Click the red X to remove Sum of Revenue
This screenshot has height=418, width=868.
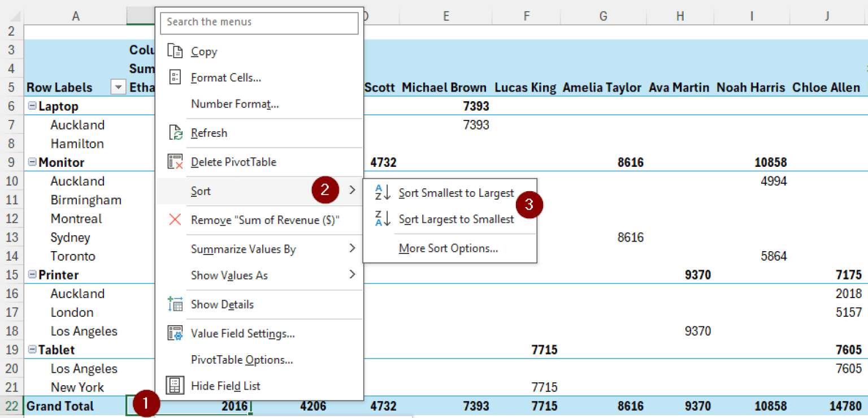(x=176, y=219)
